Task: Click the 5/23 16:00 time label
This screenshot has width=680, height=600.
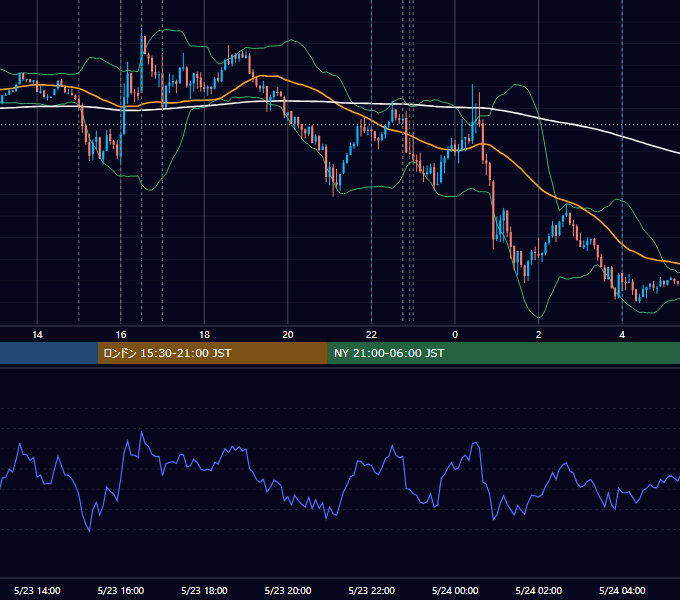Action: click(x=121, y=590)
